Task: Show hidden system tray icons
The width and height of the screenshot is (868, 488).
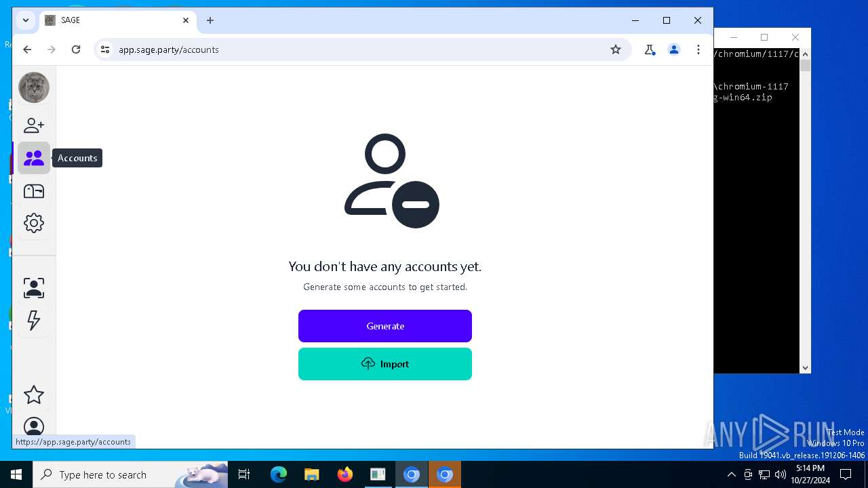Action: (x=731, y=474)
